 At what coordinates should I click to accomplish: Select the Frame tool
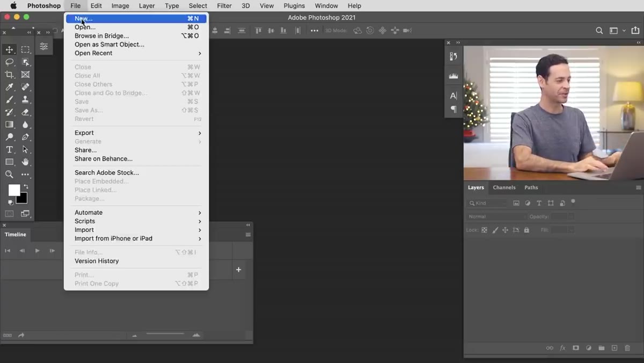click(25, 75)
